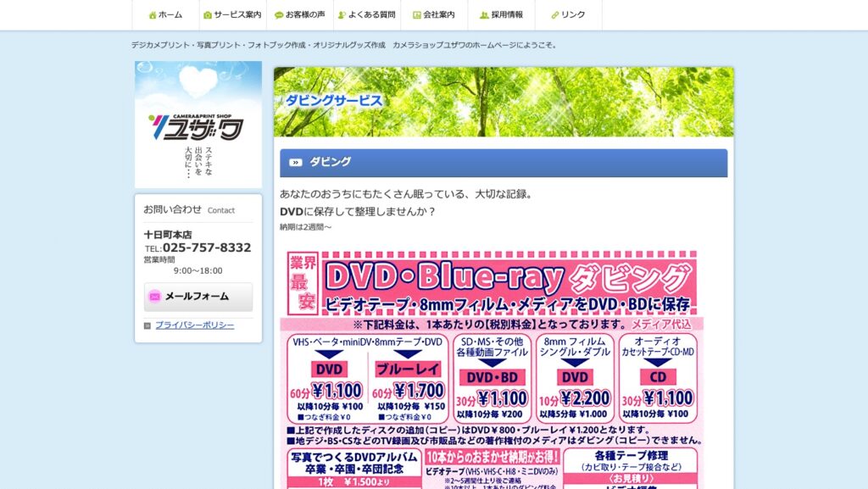Click the camera icon beside サービス案内
Screen dimensions: 868x489
[208, 15]
